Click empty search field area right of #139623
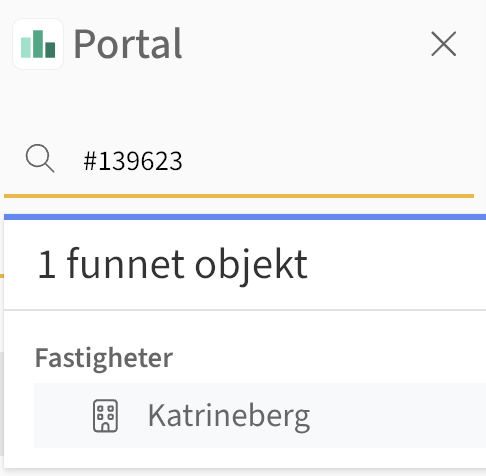The image size is (486, 476). [327, 161]
